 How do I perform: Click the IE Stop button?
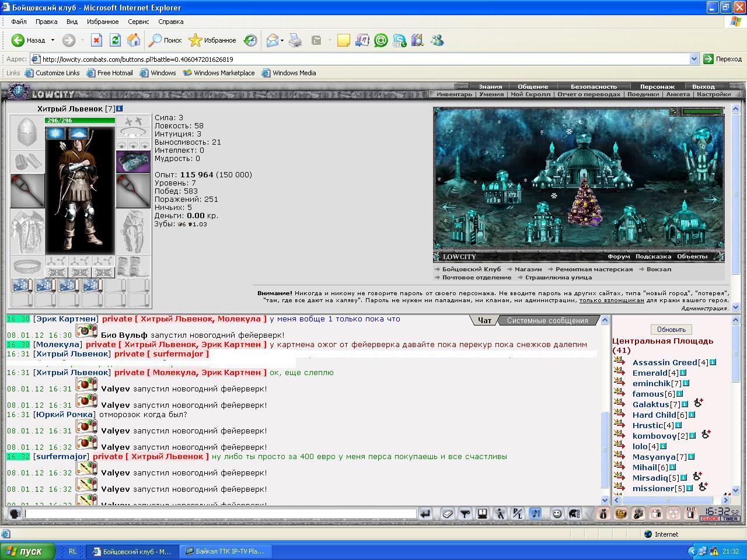[x=97, y=40]
